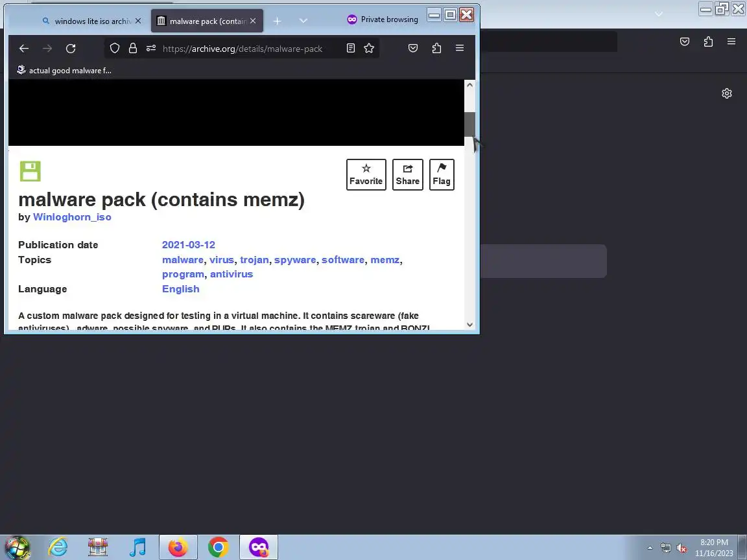Image resolution: width=747 pixels, height=560 pixels.
Task: Close the 'windows lite iso archiv' tab
Action: tap(138, 21)
